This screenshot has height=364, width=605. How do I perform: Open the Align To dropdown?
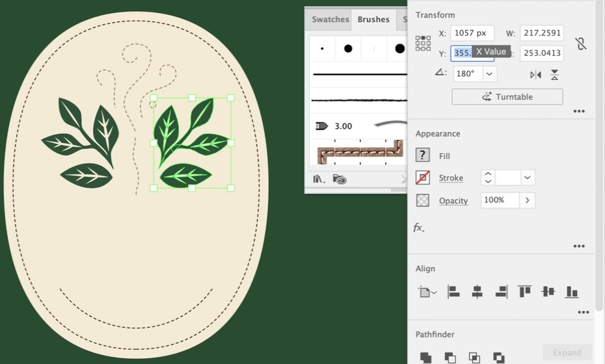(x=427, y=292)
